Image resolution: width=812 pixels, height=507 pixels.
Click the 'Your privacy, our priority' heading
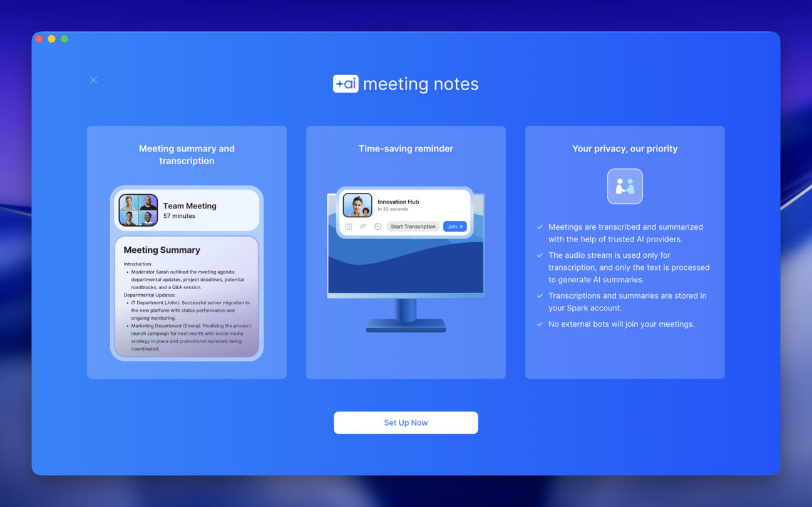[x=625, y=148]
